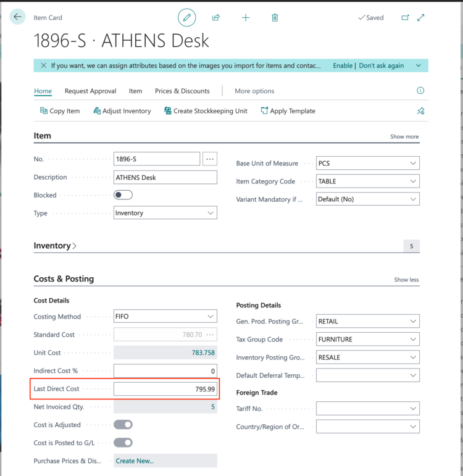Click the pencil edit icon

coord(186,18)
